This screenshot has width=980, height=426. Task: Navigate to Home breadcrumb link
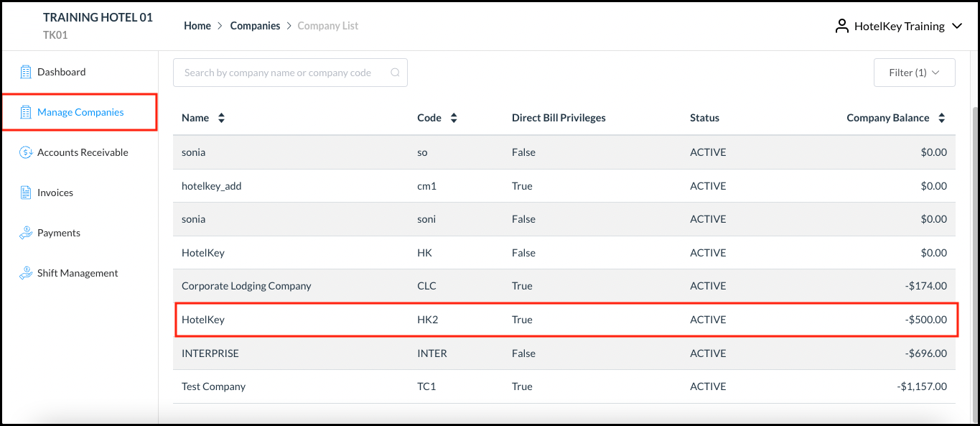[x=197, y=26]
